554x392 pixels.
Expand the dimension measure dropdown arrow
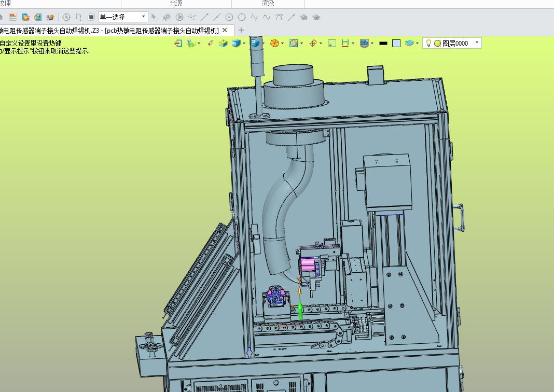353,43
